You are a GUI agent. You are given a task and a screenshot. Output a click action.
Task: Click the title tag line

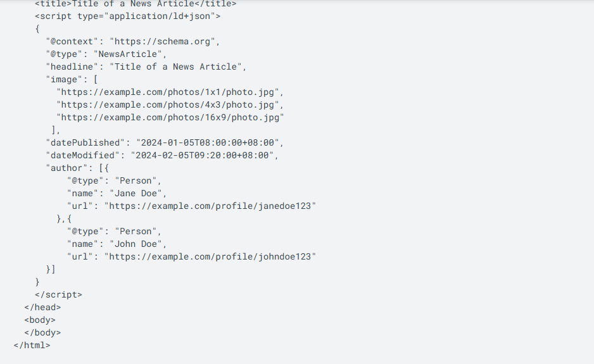click(136, 4)
